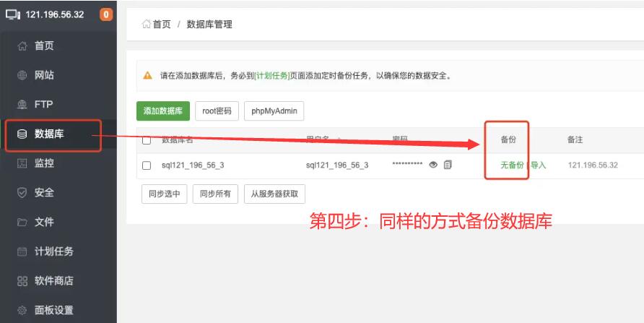Open 计划任务 in sidebar

coord(53,251)
